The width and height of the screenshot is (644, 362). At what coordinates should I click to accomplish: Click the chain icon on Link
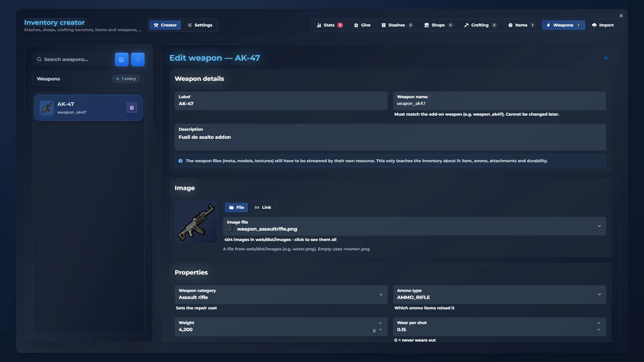257,207
